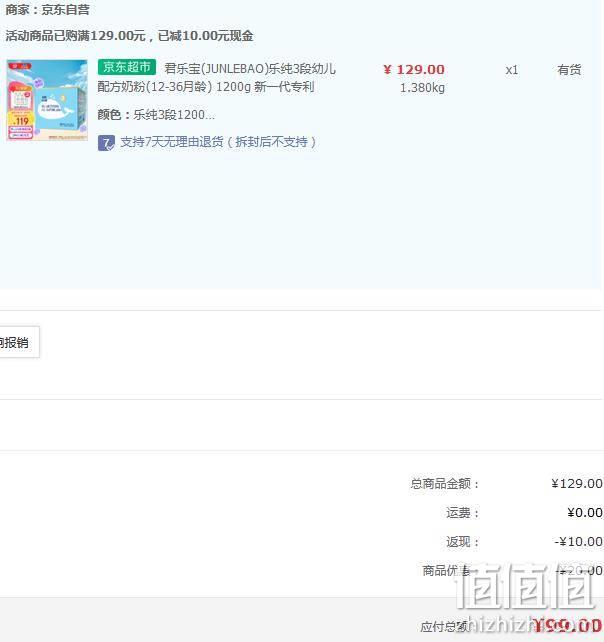Click the ¥0.00 shipping fee value

coord(585,513)
